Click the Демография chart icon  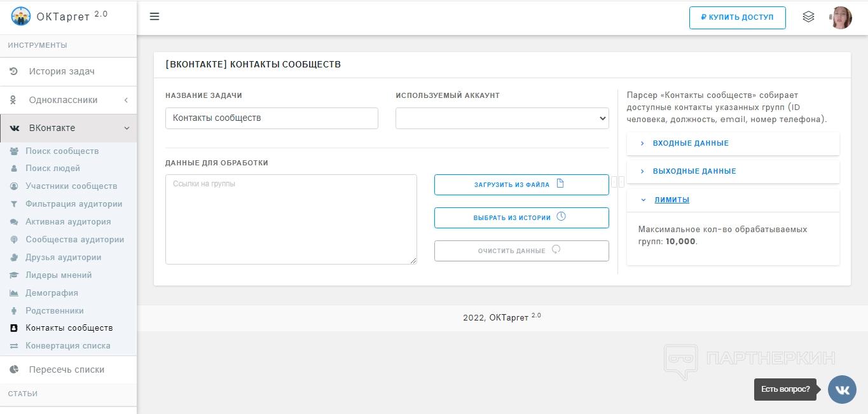point(13,293)
